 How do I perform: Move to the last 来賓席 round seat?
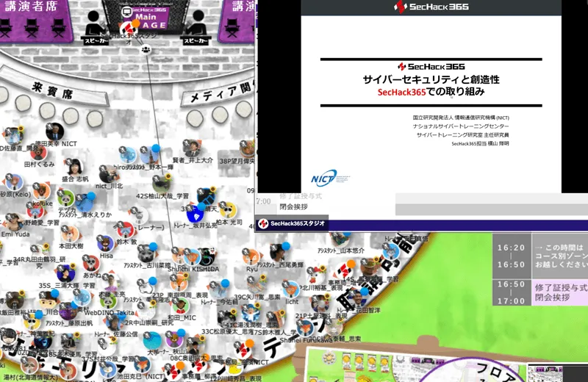pyautogui.click(x=95, y=119)
